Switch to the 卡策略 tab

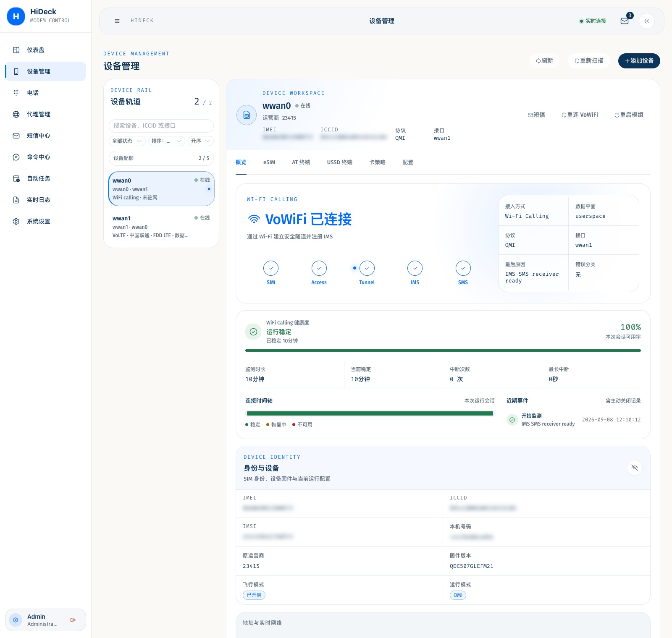tap(378, 162)
